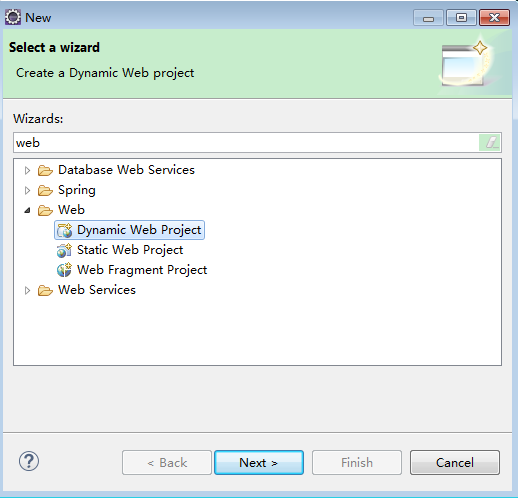Expand the Database Web Services category
The image size is (518, 498).
[x=27, y=170]
